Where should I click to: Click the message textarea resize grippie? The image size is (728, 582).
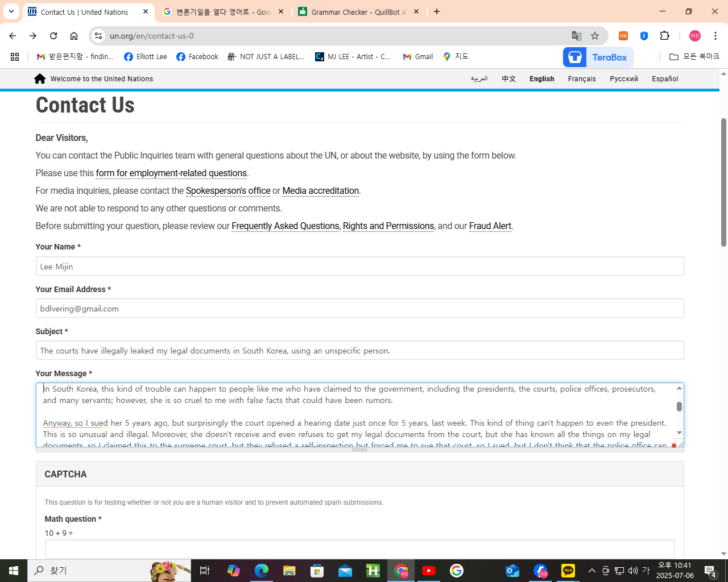click(x=359, y=450)
